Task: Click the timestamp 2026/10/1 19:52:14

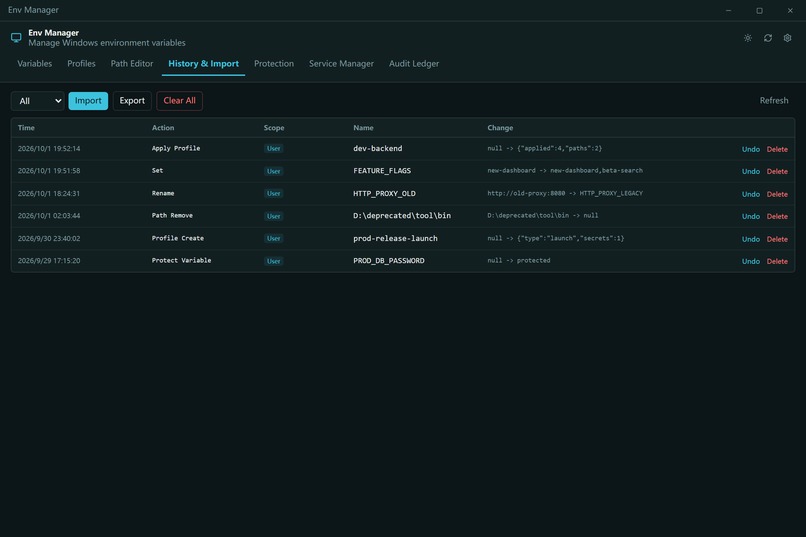Action: (49, 149)
